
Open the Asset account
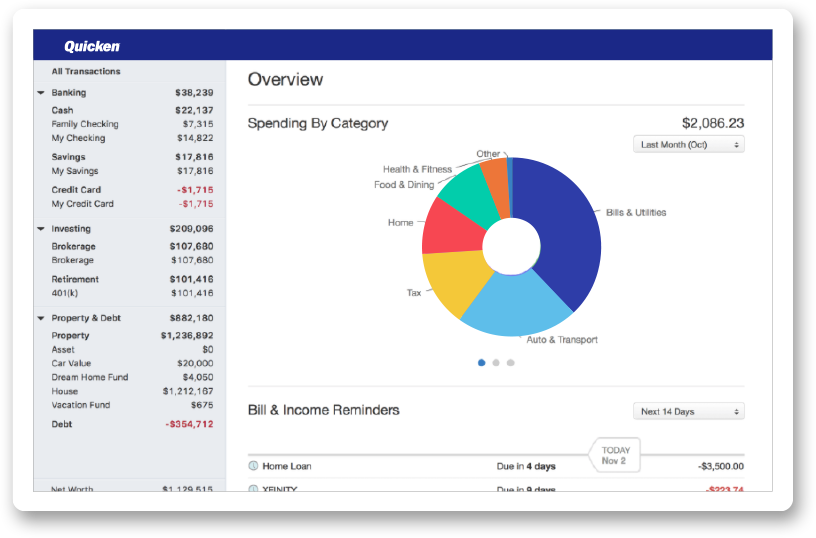click(x=132, y=350)
